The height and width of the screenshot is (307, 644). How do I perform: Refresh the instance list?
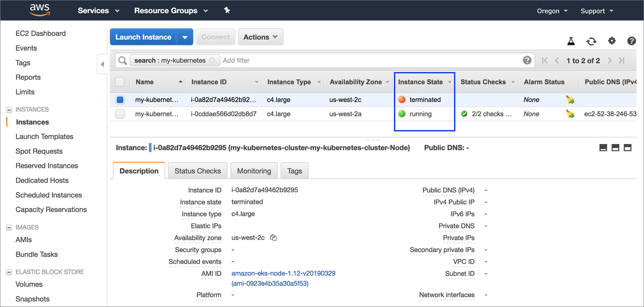pos(591,41)
